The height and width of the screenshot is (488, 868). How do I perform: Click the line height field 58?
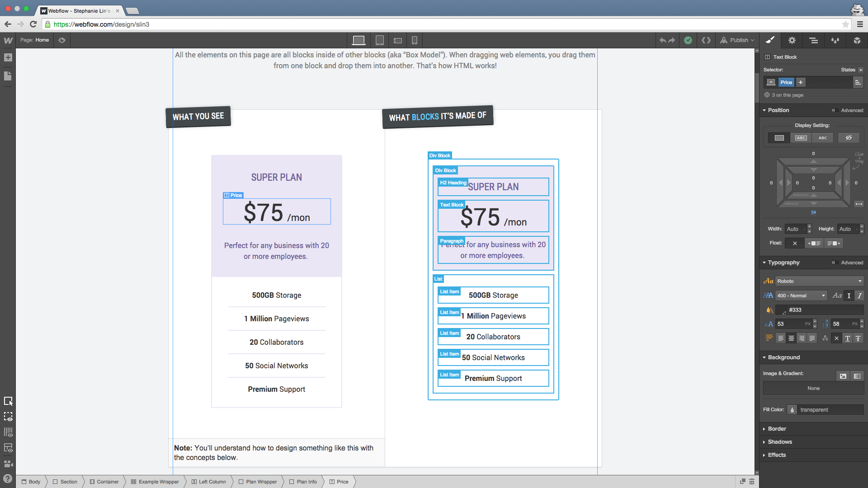point(844,324)
